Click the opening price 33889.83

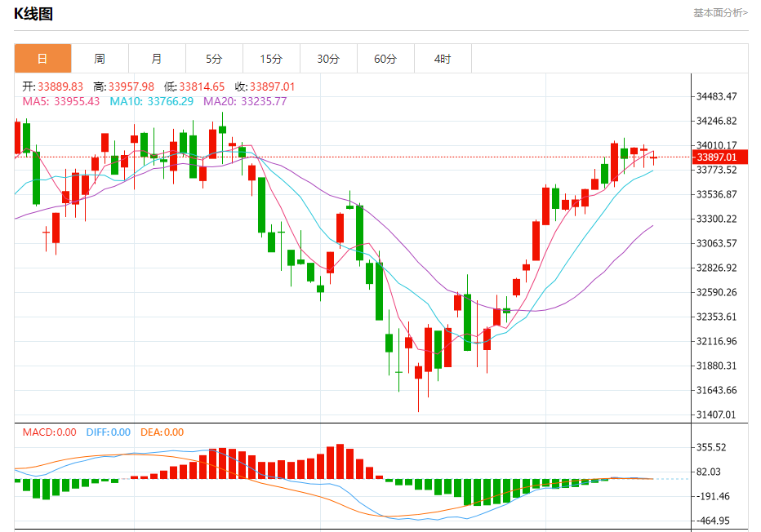[x=60, y=86]
